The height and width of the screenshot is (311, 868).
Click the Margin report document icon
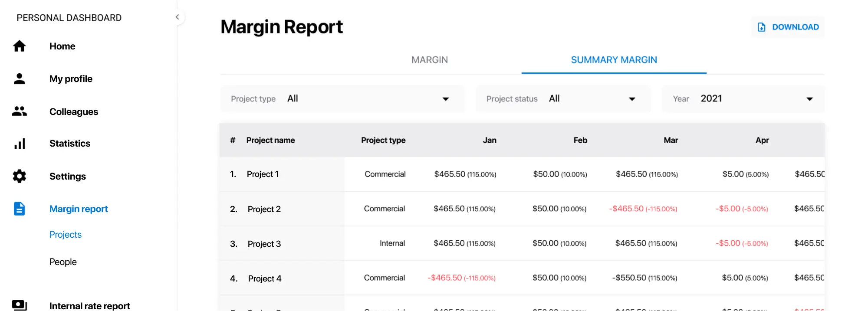pyautogui.click(x=19, y=209)
